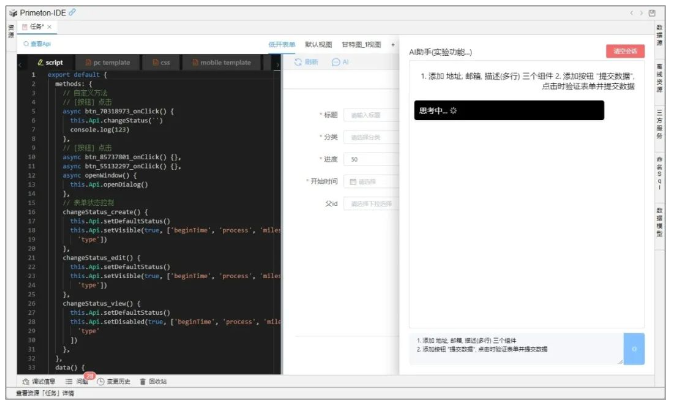
Task: Click the red 清空会话 button
Action: (x=625, y=51)
